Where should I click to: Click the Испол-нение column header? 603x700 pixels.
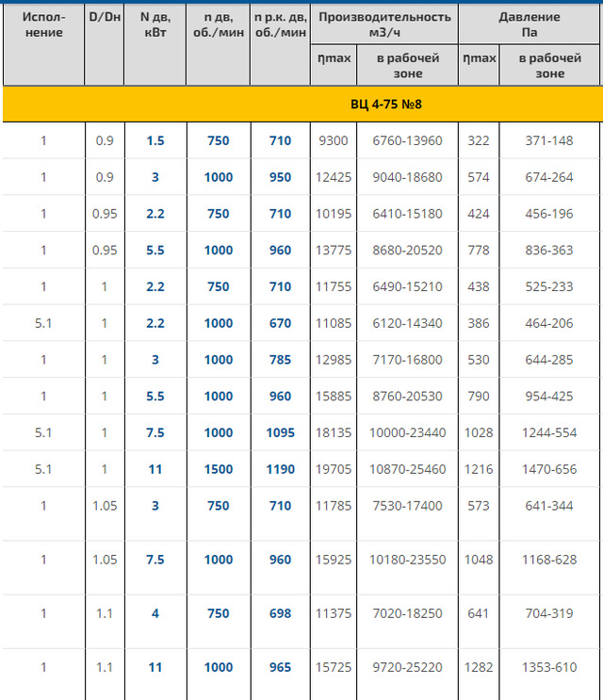pyautogui.click(x=42, y=24)
